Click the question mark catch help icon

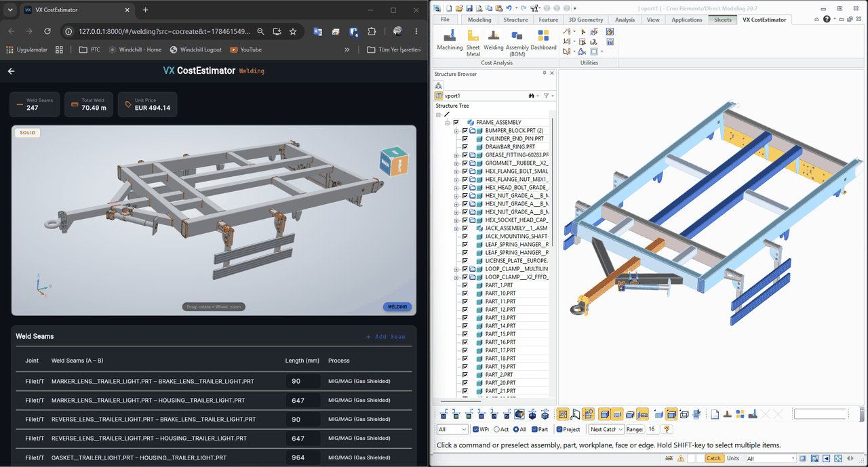pyautogui.click(x=667, y=429)
